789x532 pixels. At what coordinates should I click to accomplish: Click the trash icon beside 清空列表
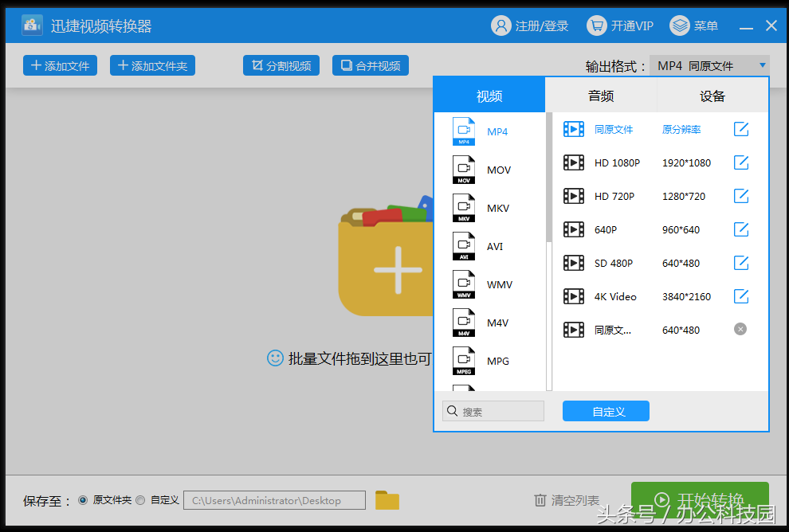(540, 500)
